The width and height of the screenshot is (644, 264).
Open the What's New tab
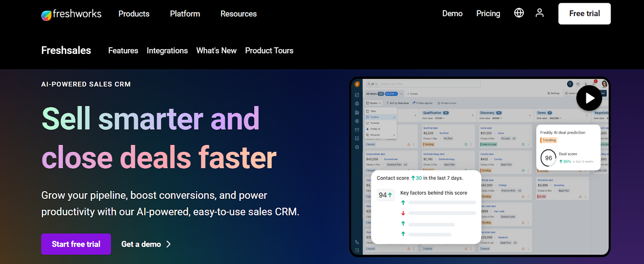[217, 51]
